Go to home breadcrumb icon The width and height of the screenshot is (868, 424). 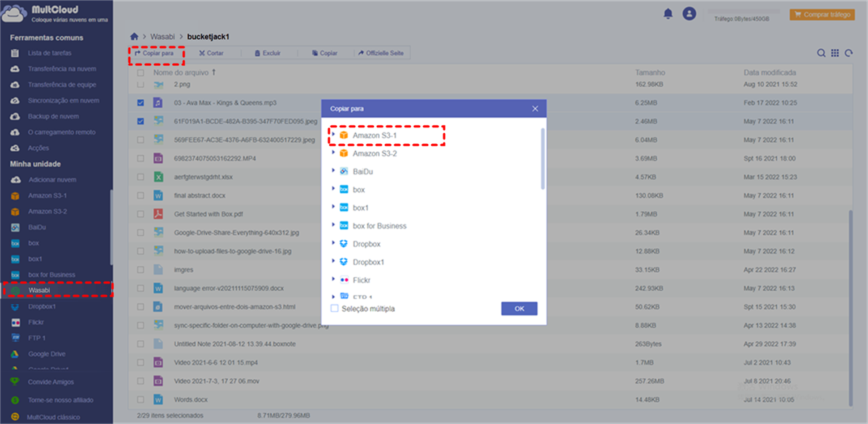coord(134,35)
